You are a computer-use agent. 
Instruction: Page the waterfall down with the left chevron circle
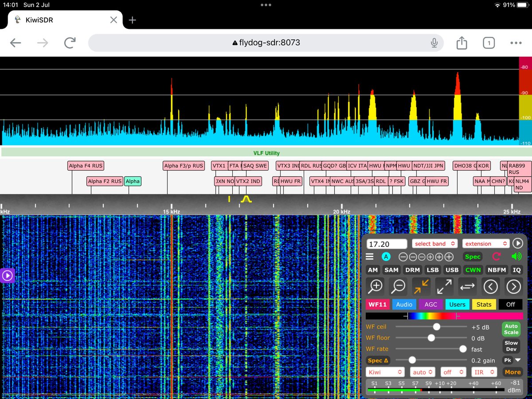pyautogui.click(x=490, y=286)
